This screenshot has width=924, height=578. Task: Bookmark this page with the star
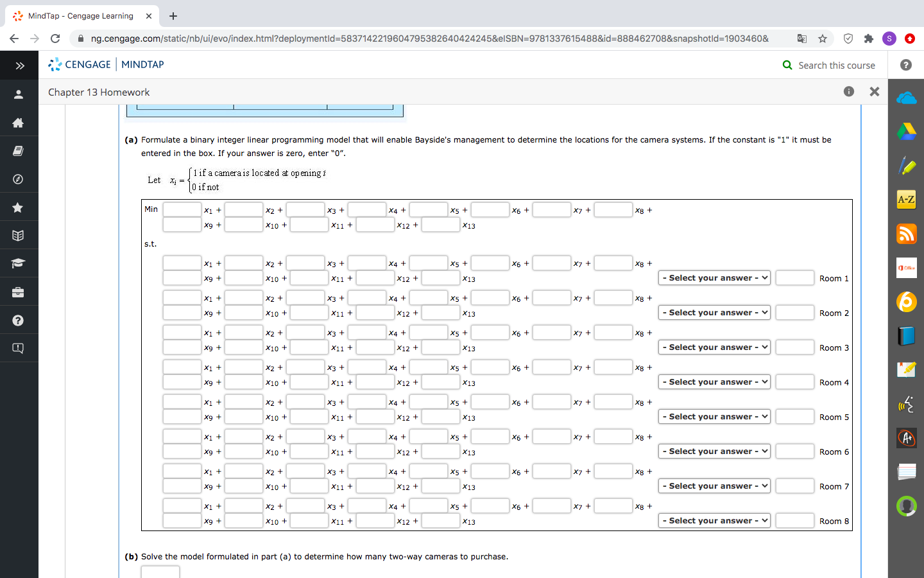pos(823,39)
